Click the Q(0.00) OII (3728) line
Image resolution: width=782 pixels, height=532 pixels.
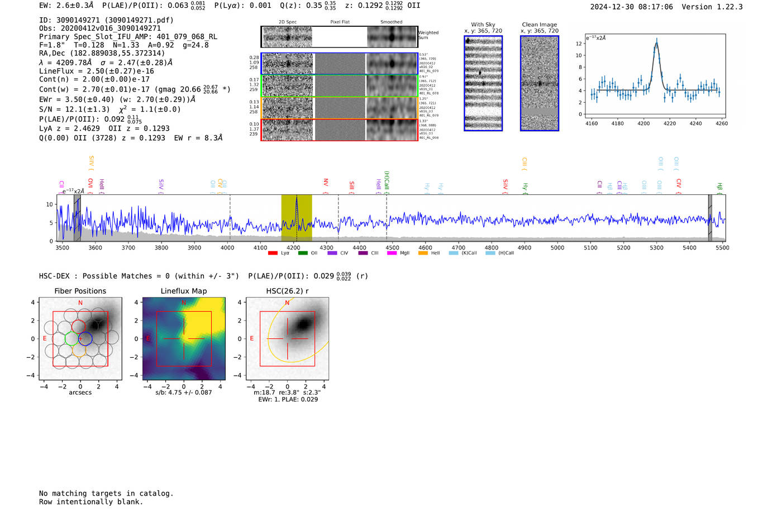[131, 138]
